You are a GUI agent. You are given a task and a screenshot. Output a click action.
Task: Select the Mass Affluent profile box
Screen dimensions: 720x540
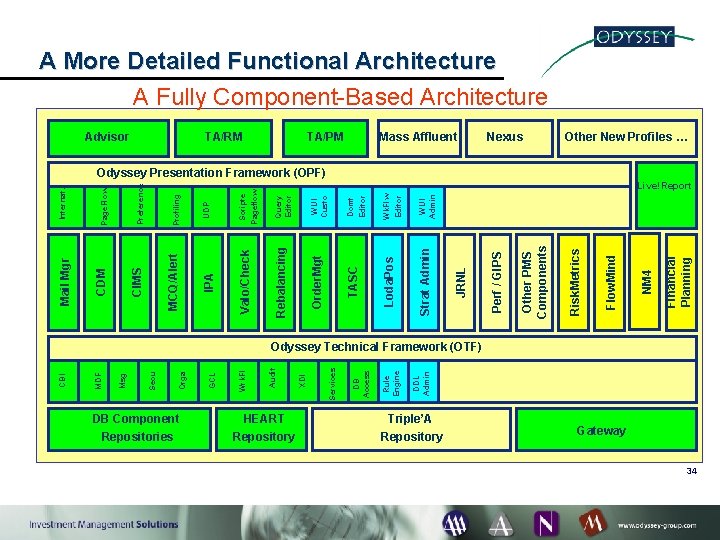pos(419,138)
